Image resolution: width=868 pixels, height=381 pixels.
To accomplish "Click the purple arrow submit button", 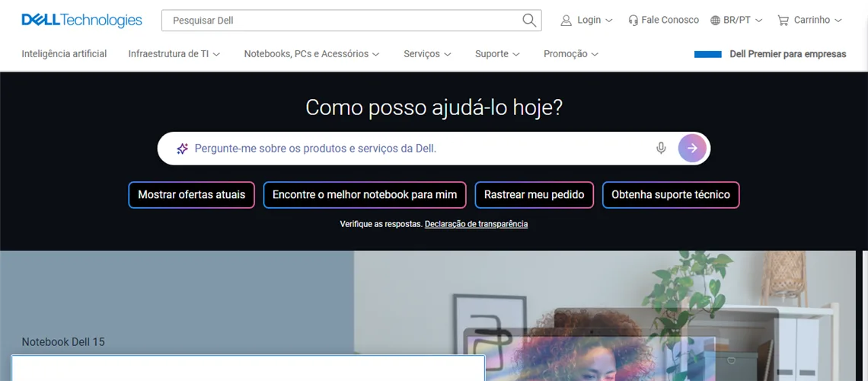I will (692, 148).
